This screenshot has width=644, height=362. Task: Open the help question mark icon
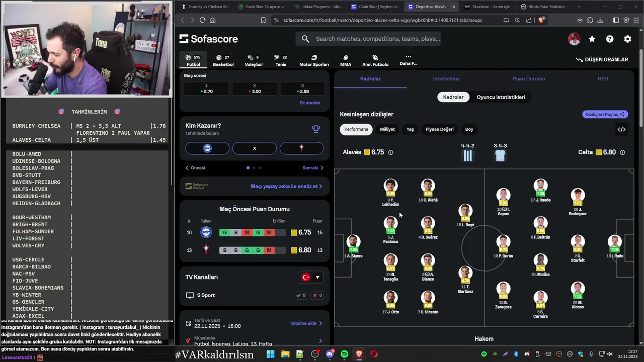(610, 39)
